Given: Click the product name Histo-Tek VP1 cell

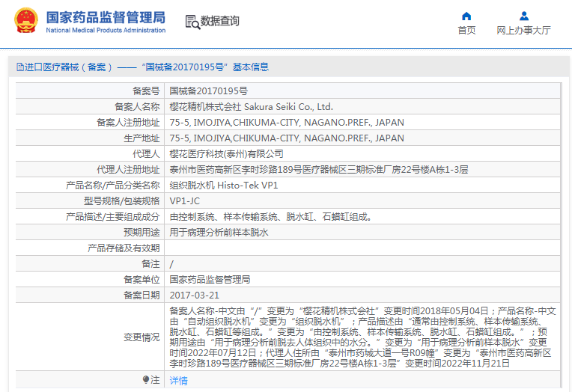Looking at the screenshot, I should 223,185.
